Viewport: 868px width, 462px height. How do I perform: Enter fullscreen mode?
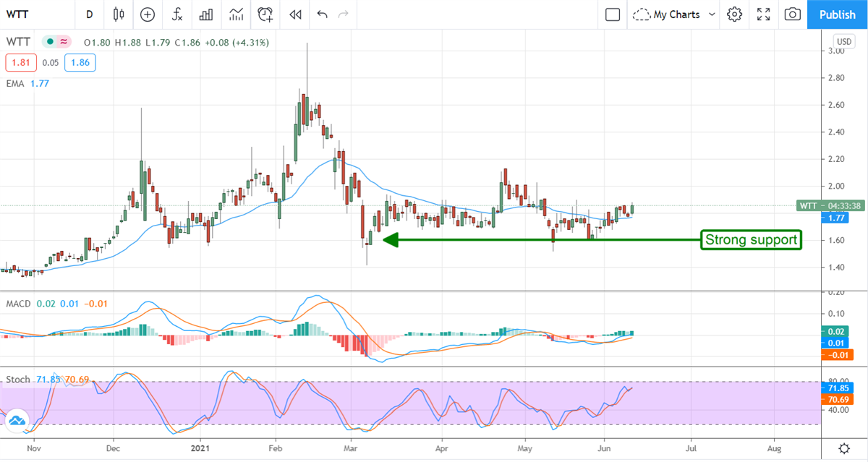tap(764, 14)
